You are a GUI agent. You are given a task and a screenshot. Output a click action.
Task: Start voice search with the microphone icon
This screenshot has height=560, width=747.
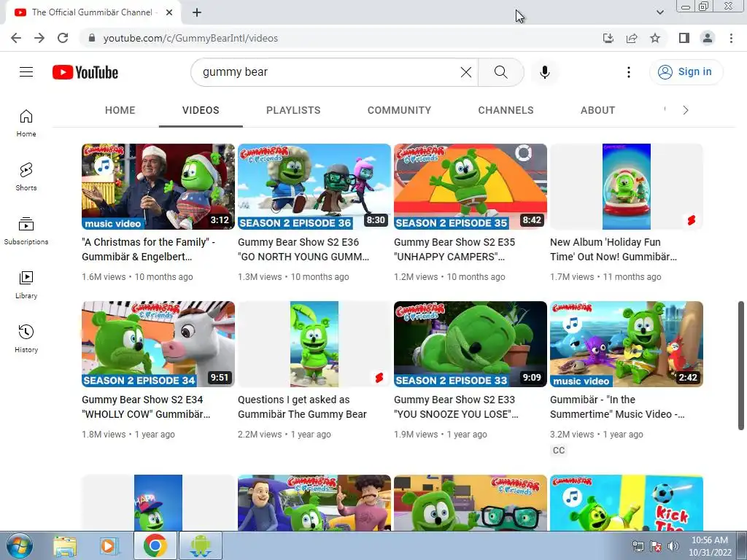click(x=545, y=72)
